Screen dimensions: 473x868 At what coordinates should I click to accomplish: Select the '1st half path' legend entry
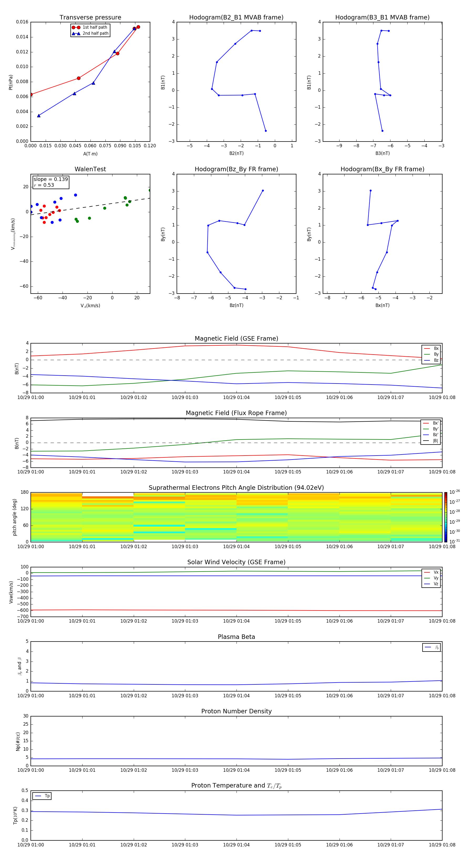(90, 27)
